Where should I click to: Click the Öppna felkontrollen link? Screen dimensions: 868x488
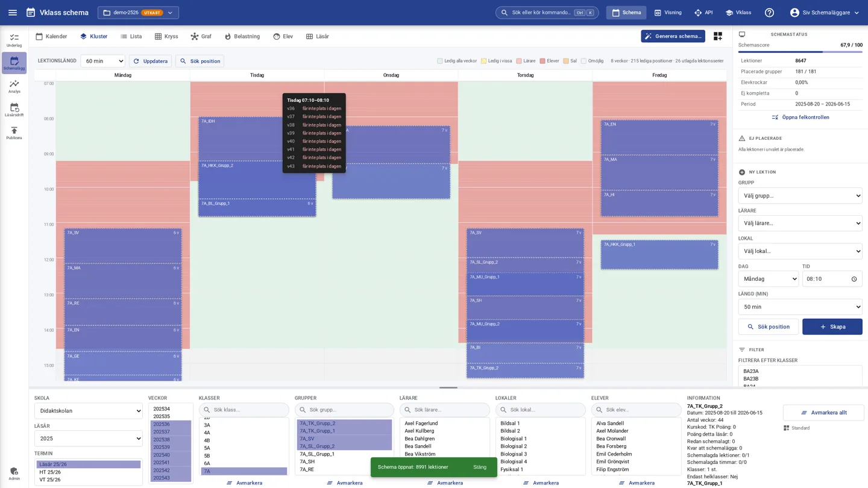point(800,117)
